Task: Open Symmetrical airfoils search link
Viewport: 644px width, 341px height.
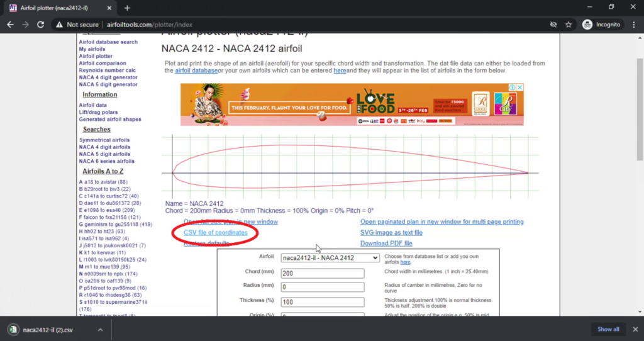Action: pyautogui.click(x=104, y=140)
